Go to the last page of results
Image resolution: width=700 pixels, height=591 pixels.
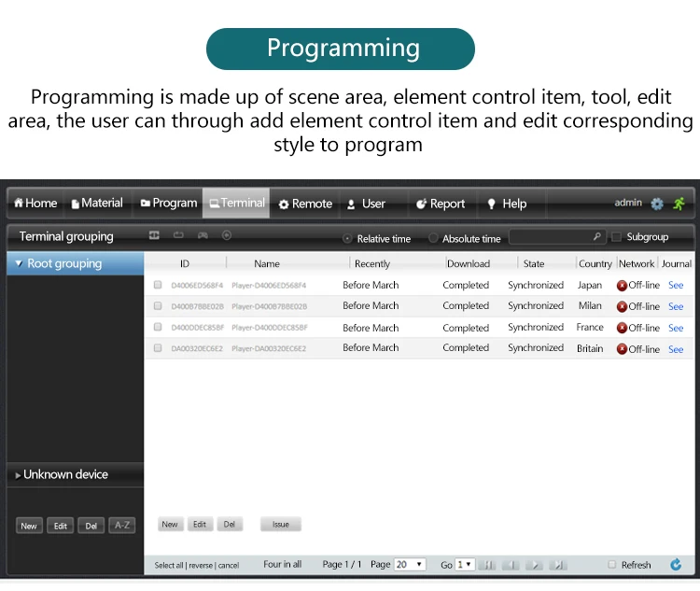tap(558, 565)
